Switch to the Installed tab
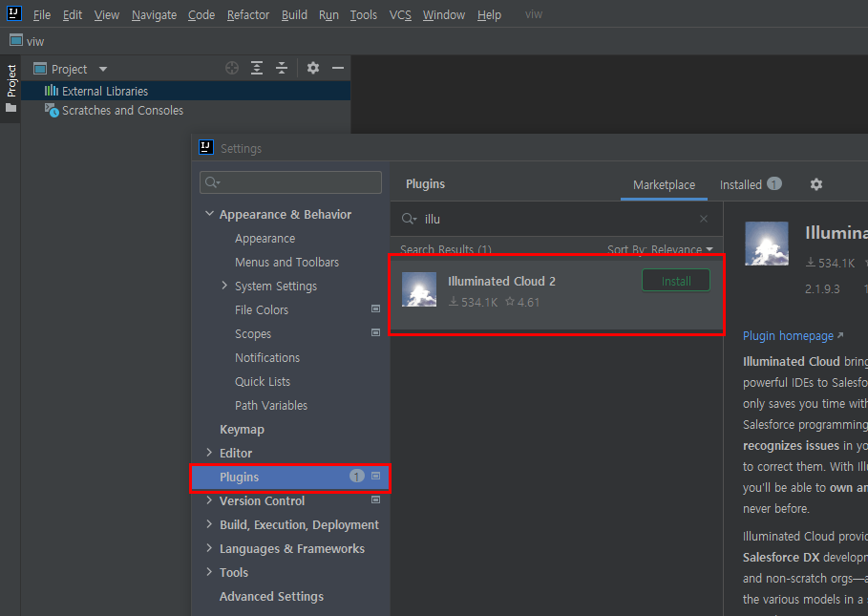 click(x=751, y=184)
